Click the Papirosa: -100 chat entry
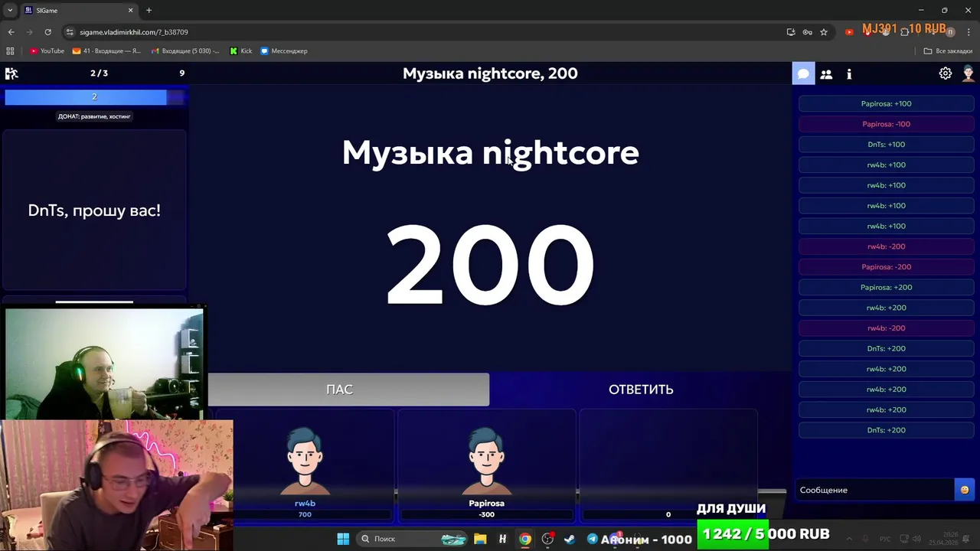Image resolution: width=980 pixels, height=551 pixels. [886, 124]
